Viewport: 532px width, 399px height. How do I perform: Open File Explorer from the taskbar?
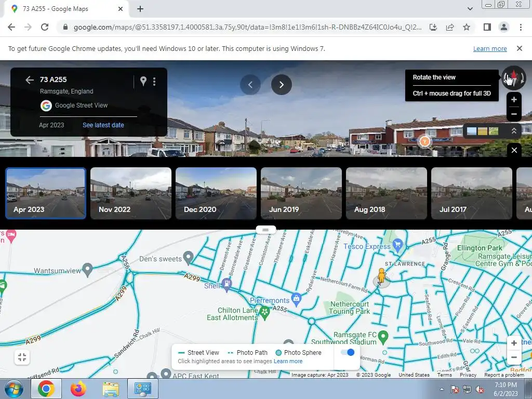tap(111, 389)
